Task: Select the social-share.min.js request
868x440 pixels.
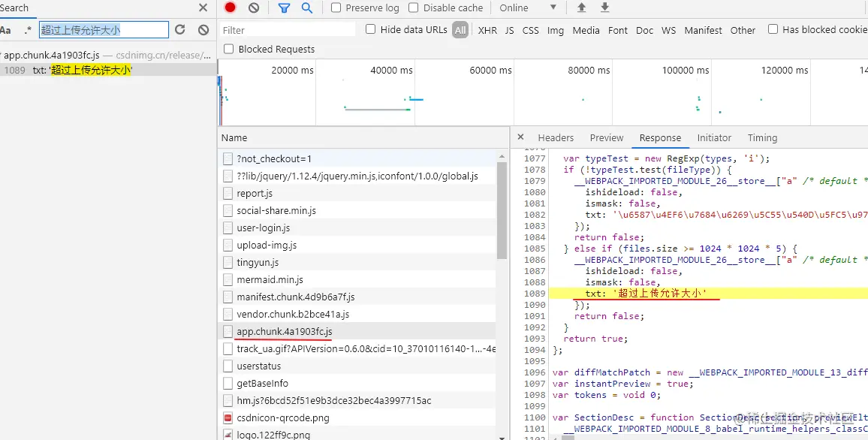Action: pyautogui.click(x=358, y=210)
